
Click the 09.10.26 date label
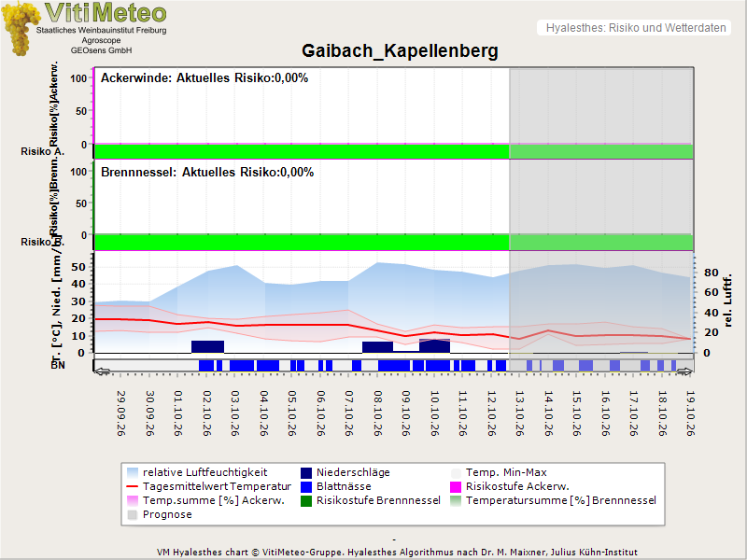click(406, 413)
